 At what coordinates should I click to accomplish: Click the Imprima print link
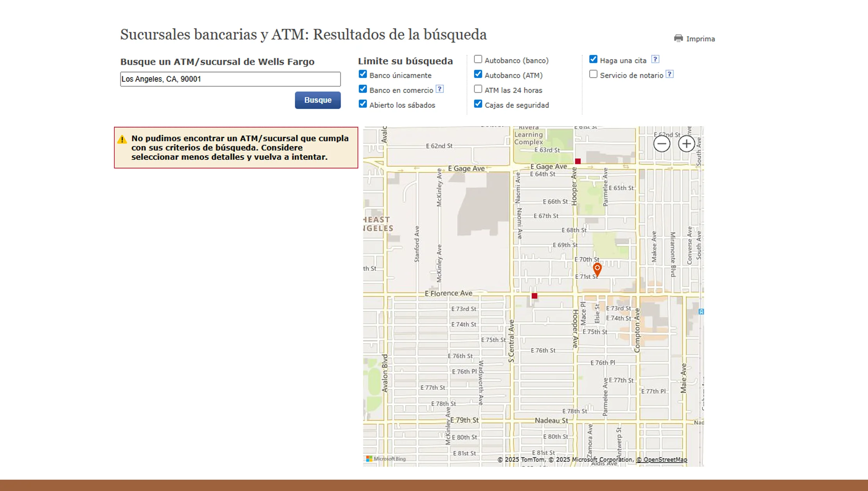click(700, 39)
